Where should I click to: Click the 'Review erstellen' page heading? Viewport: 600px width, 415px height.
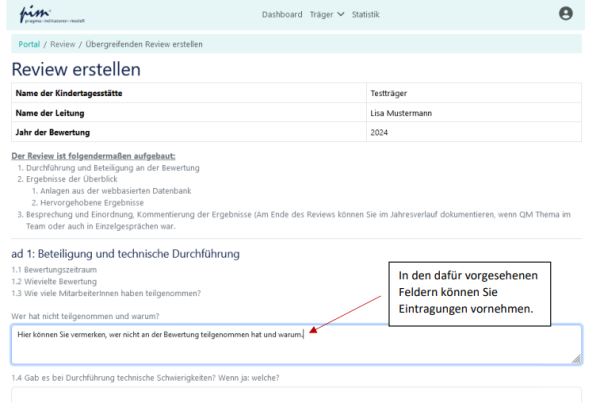76,70
